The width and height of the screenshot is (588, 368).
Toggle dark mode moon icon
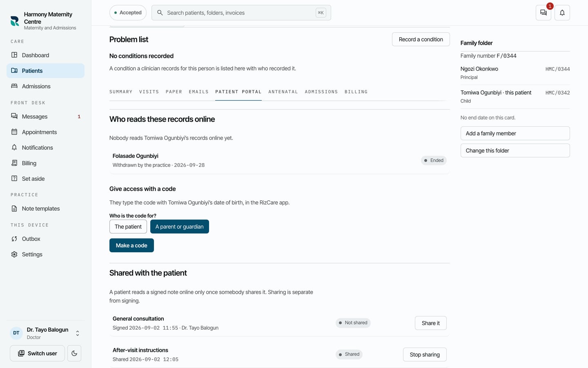click(x=74, y=353)
